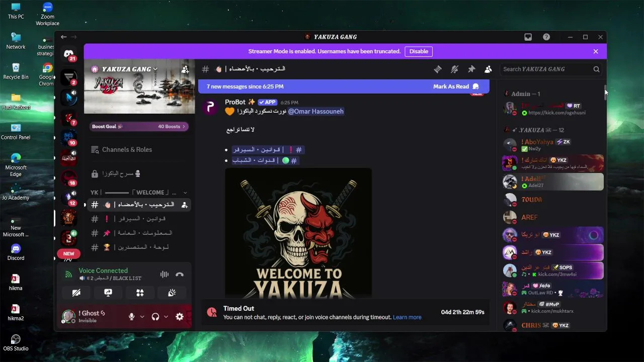The height and width of the screenshot is (362, 644).
Task: Toggle the member list visibility
Action: click(x=488, y=69)
